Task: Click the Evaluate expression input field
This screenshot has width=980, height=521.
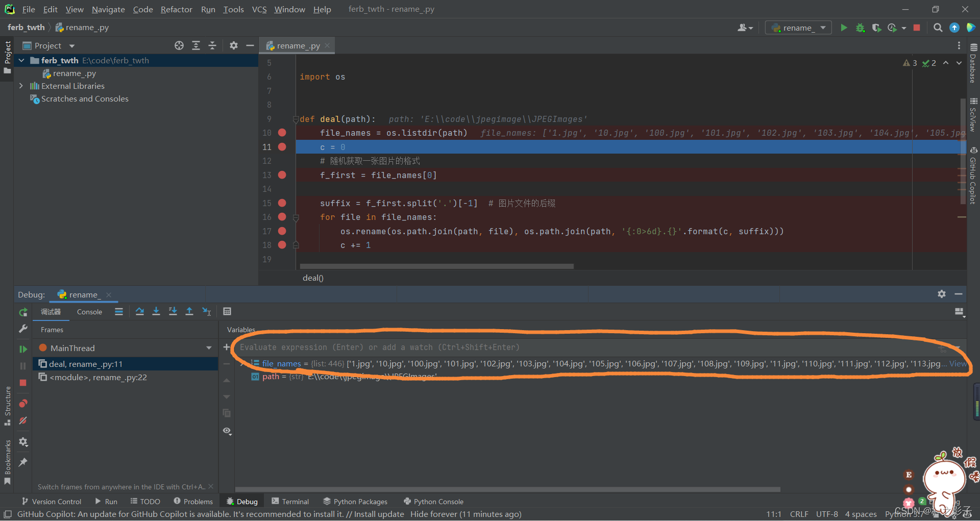Action: pyautogui.click(x=459, y=348)
